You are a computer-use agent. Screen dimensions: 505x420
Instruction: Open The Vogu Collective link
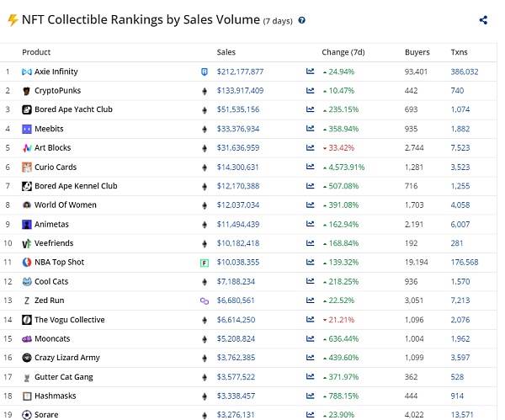pyautogui.click(x=70, y=320)
